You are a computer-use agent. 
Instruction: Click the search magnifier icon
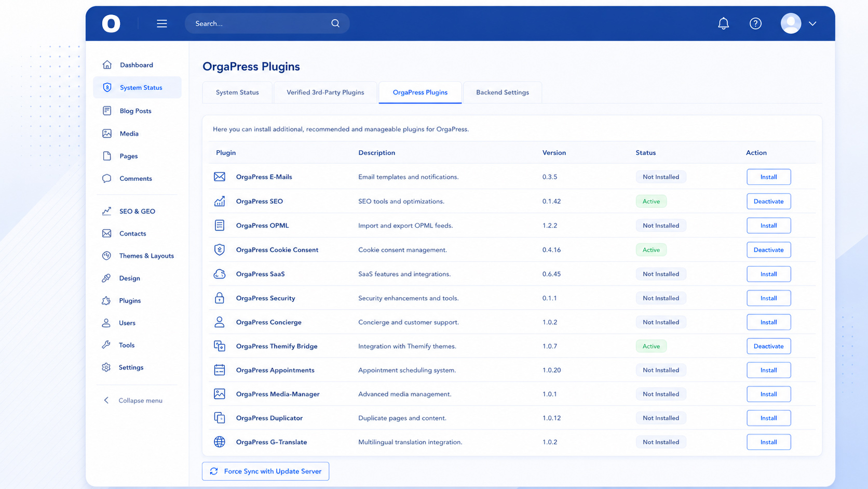point(335,23)
